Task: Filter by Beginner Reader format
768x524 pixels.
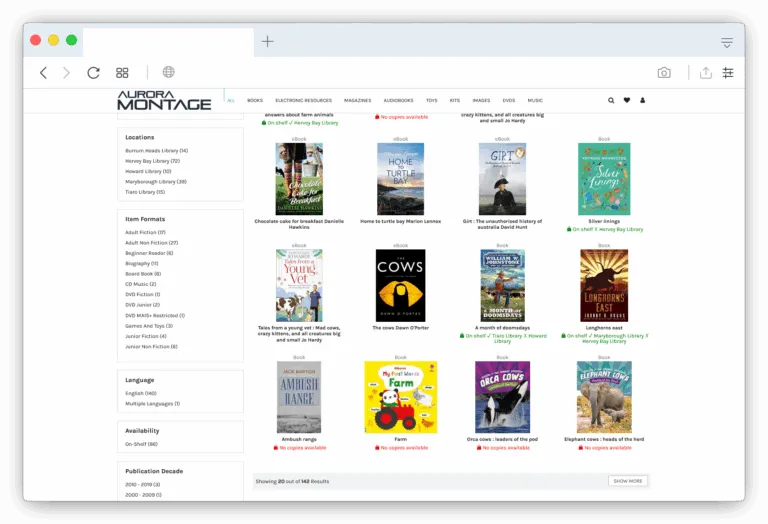Action: pos(149,253)
